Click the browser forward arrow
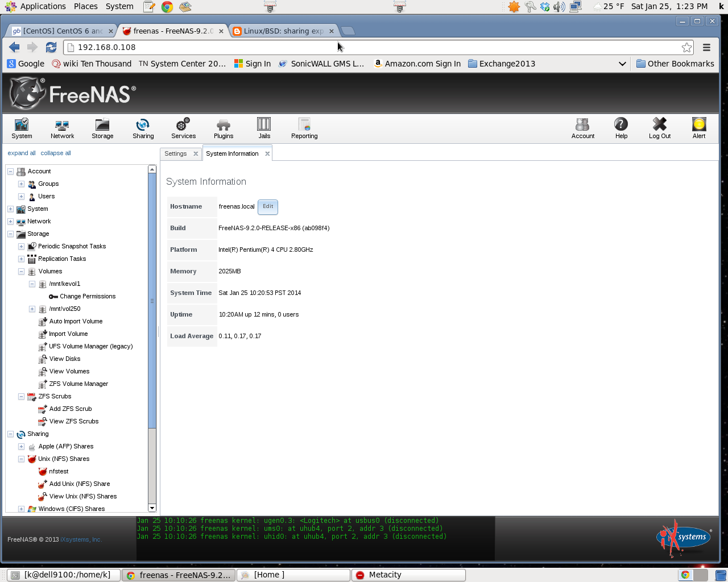Image resolution: width=728 pixels, height=582 pixels. click(x=32, y=47)
